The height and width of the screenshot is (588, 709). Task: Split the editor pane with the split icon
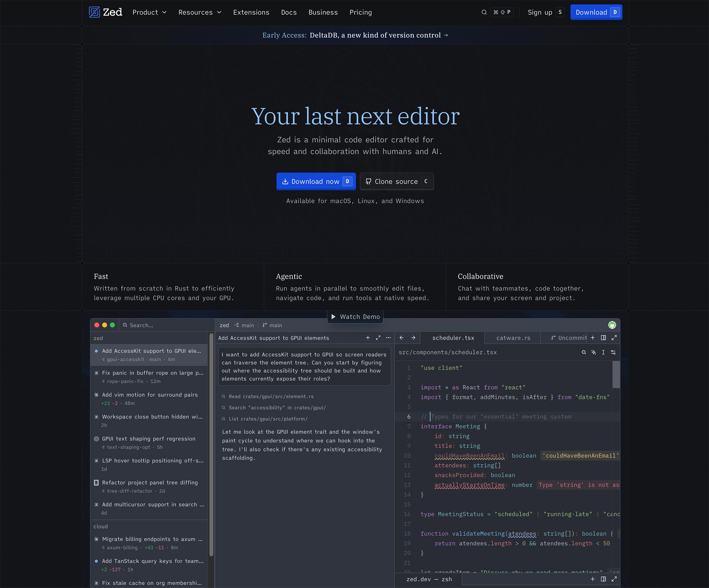[x=603, y=338]
